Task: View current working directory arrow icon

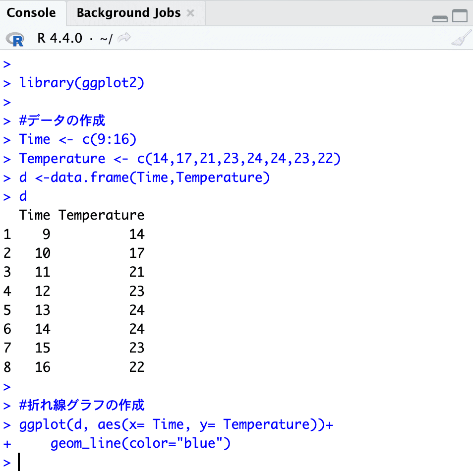Action: [124, 38]
